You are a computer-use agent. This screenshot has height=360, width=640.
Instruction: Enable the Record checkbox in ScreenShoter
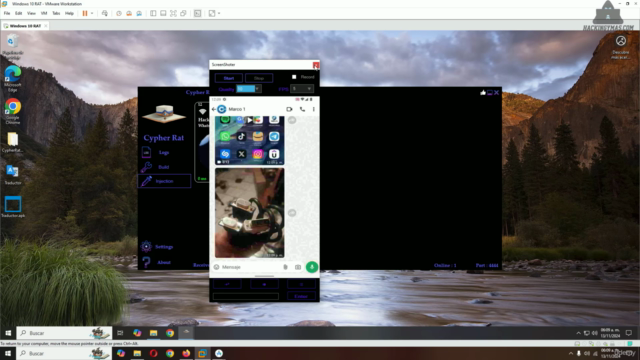[x=294, y=77]
